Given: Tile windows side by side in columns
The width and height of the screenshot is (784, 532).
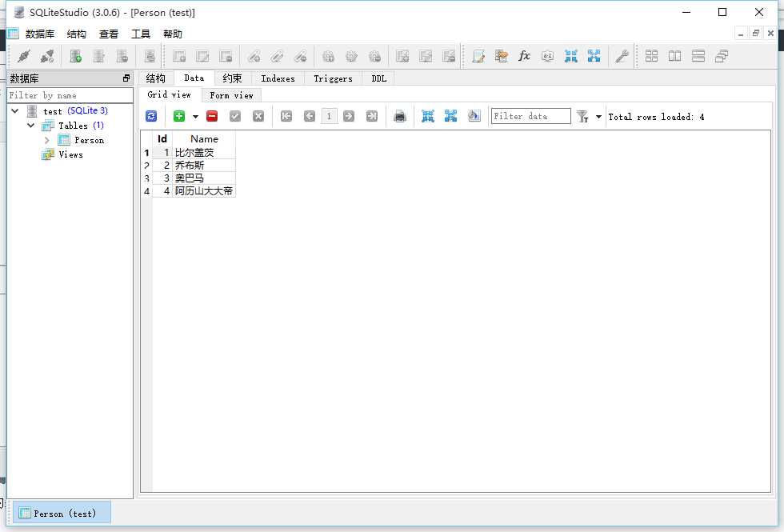Looking at the screenshot, I should [674, 56].
